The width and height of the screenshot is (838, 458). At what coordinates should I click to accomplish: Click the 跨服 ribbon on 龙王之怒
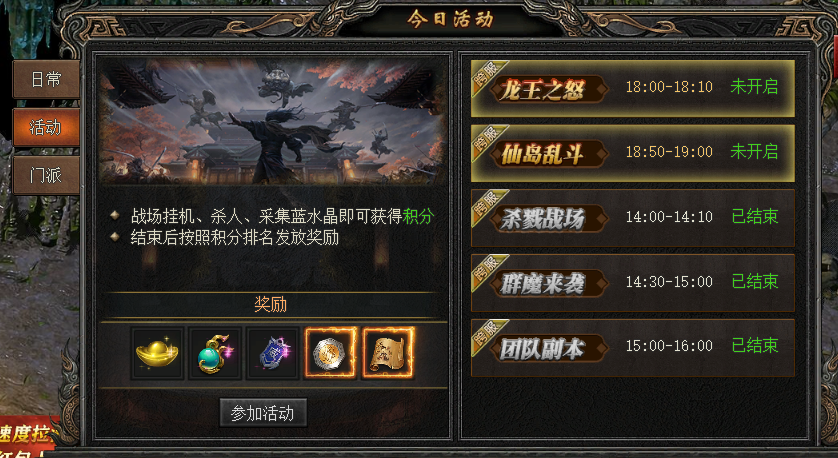click(x=487, y=76)
